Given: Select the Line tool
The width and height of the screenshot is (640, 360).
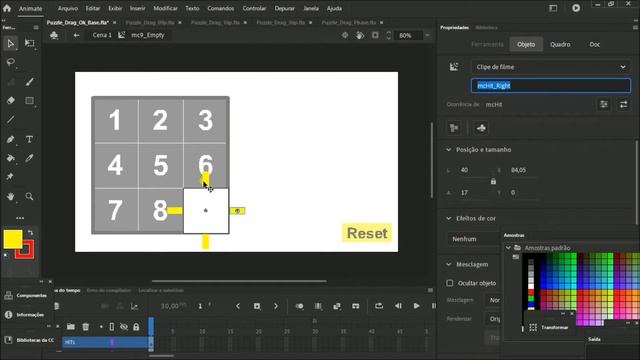Looking at the screenshot, I should coord(11,120).
